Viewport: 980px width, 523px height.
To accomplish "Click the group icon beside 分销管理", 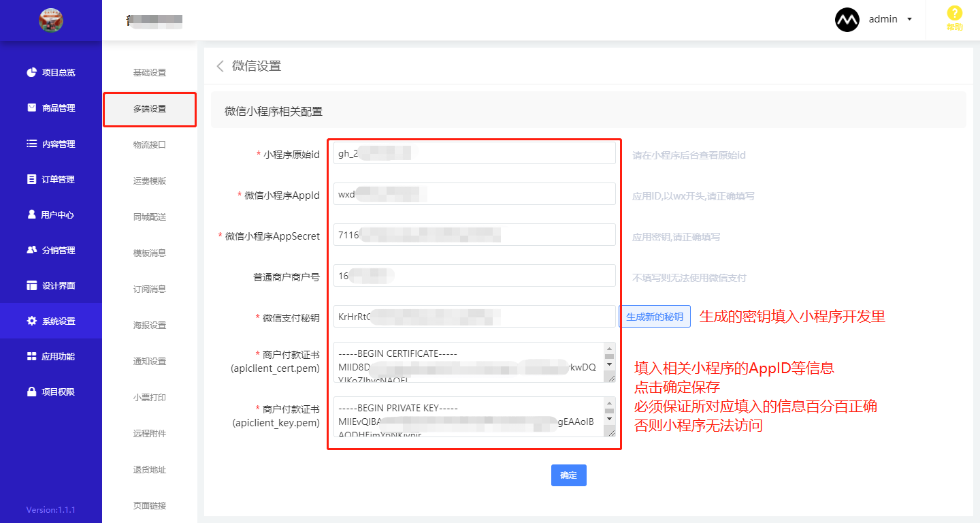I will pos(31,250).
